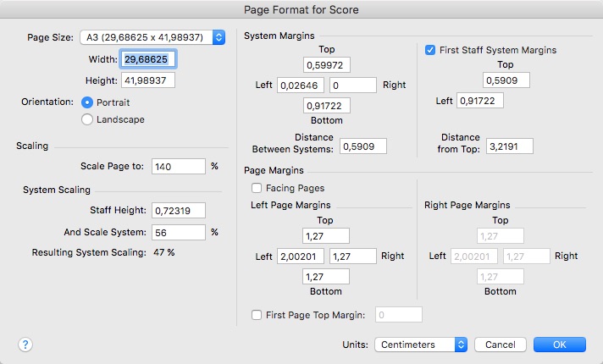
Task: Click the System Margins Bottom field
Action: tap(326, 106)
